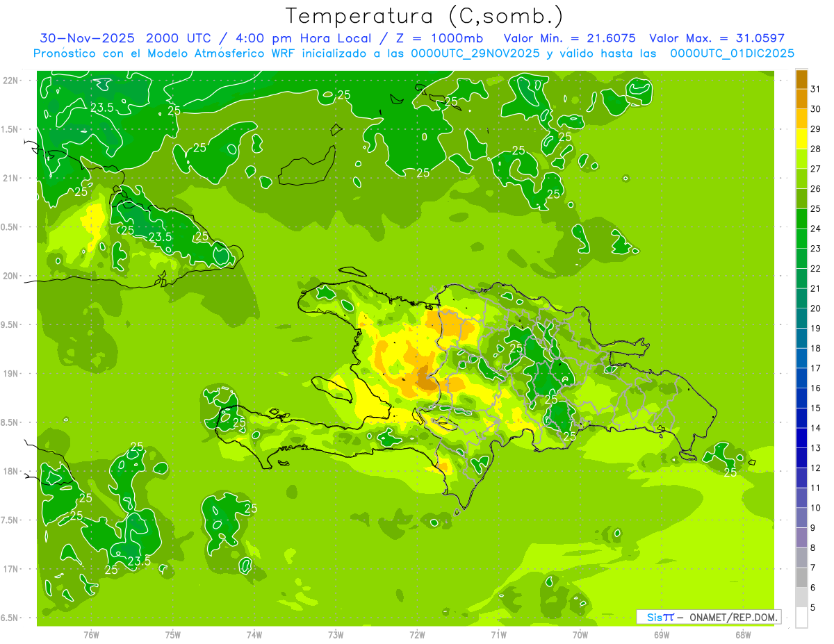Click the latitude label "18N"
Screen dimensions: 834x644
point(12,471)
